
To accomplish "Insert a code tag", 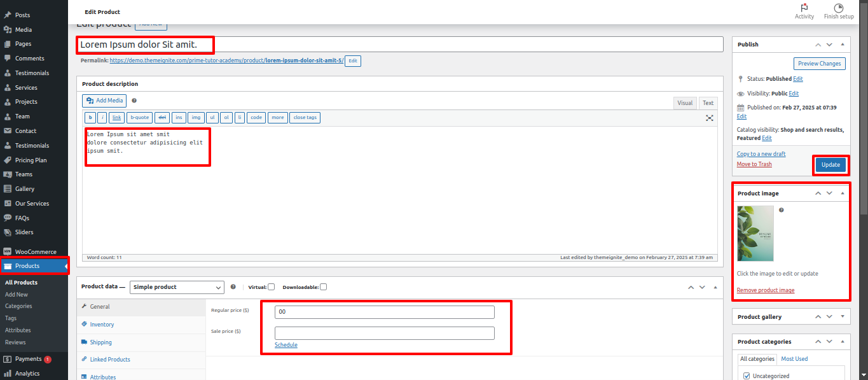I will pos(256,117).
